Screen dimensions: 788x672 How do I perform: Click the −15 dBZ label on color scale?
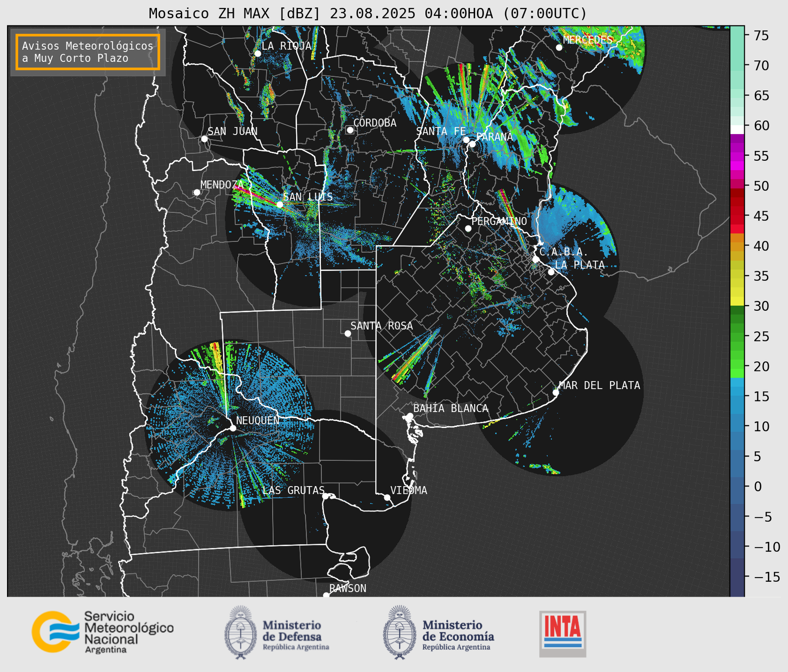(x=767, y=577)
